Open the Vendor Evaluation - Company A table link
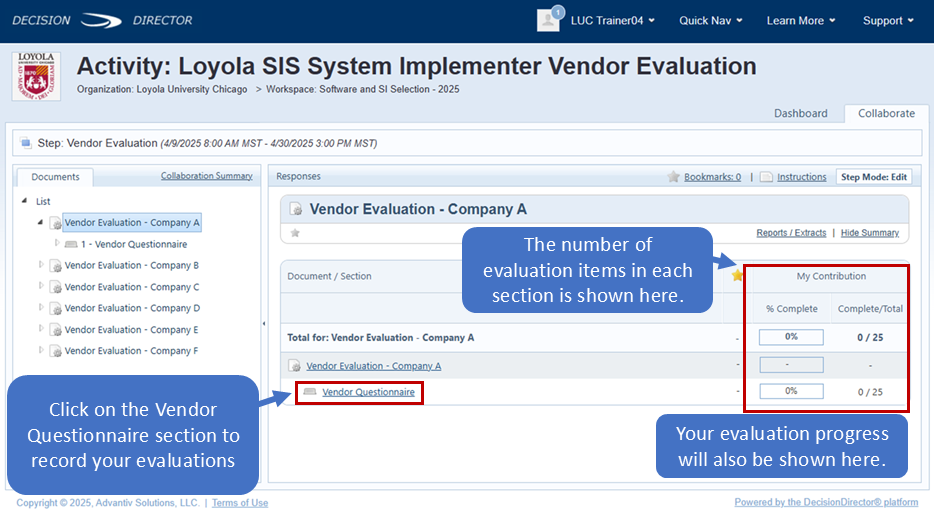The image size is (934, 516). pyautogui.click(x=373, y=366)
